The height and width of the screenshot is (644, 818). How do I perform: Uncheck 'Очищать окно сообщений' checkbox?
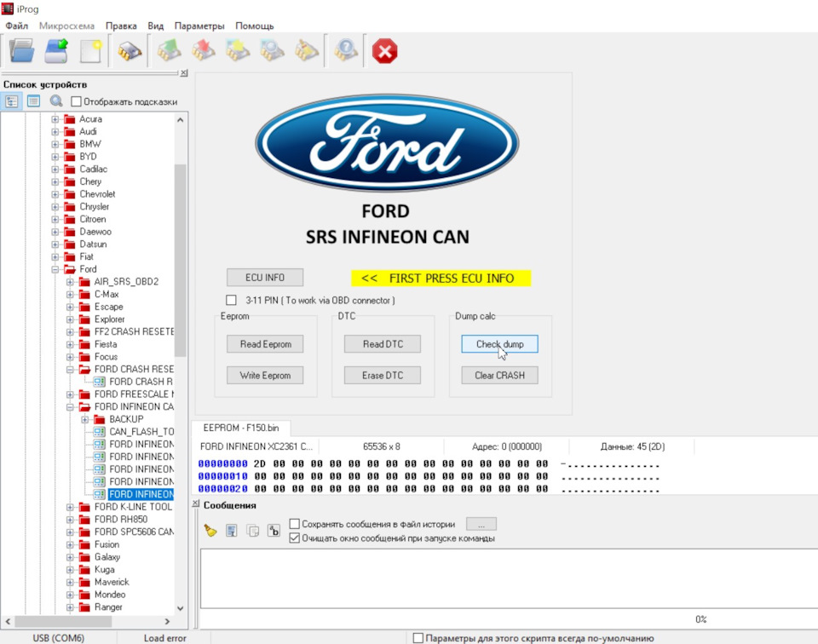pos(295,538)
